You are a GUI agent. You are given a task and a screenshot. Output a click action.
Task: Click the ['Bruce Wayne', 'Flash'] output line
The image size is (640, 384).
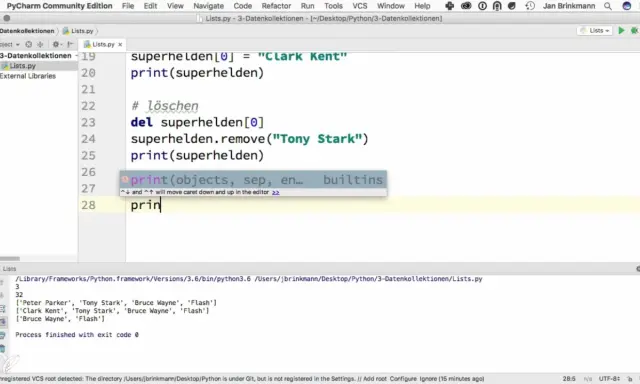[60, 319]
